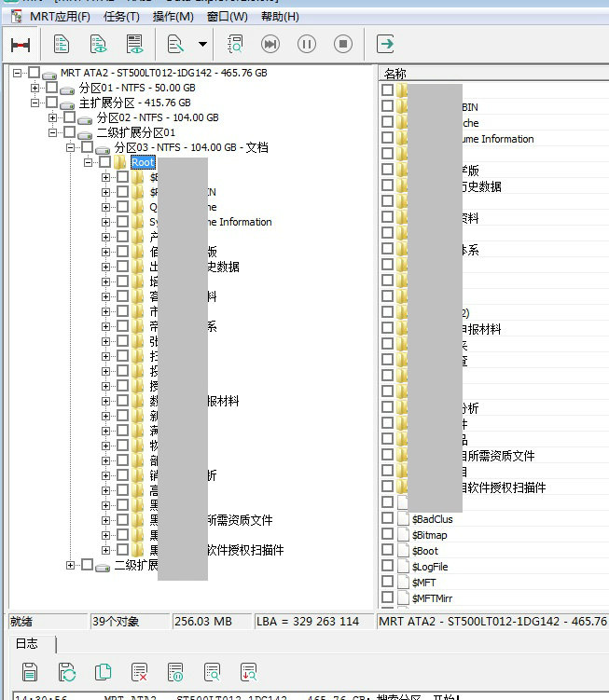Tick the 主扩展分区 checkbox
609x700 pixels.
pos(52,103)
